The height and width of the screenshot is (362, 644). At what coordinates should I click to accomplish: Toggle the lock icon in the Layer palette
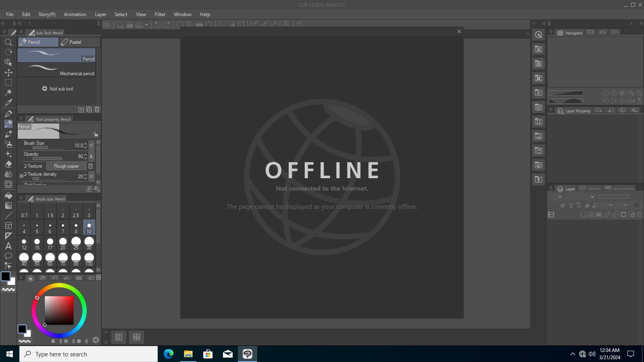point(587,205)
